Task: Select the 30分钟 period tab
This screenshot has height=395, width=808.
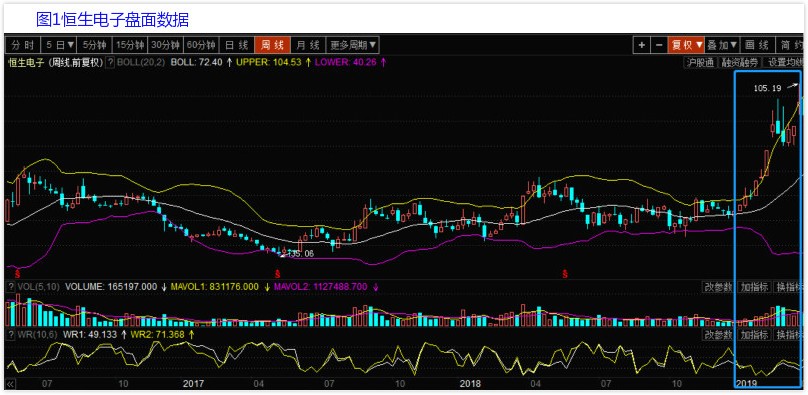Action: (165, 45)
